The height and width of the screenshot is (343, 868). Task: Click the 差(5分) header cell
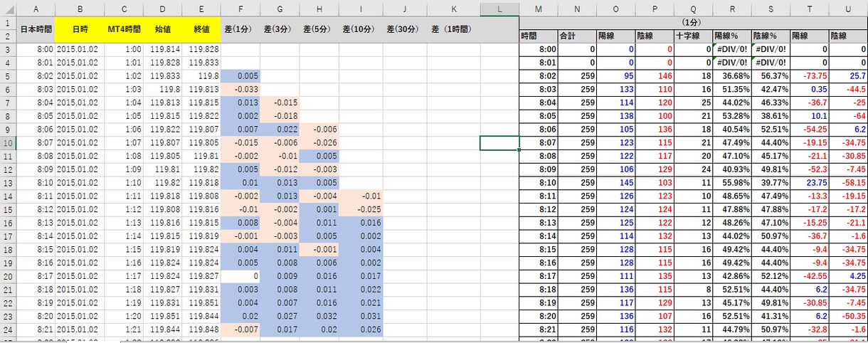pyautogui.click(x=319, y=29)
